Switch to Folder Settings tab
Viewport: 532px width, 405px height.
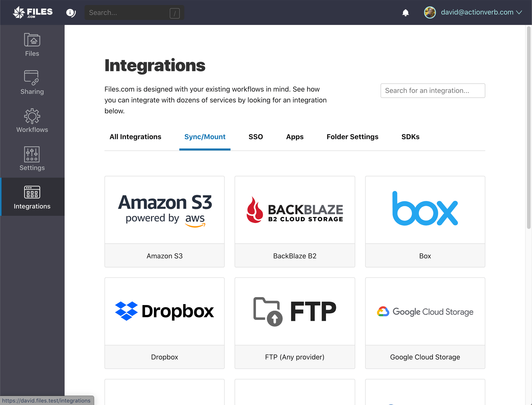[x=352, y=137]
